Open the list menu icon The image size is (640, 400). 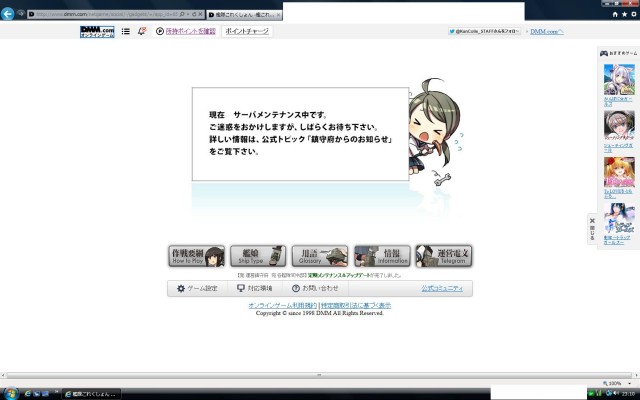(126, 31)
